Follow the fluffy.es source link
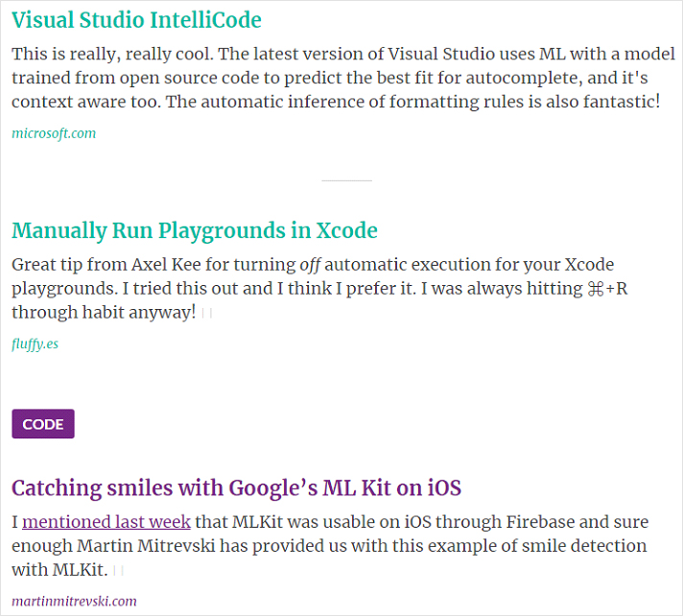This screenshot has height=616, width=683. [x=35, y=343]
